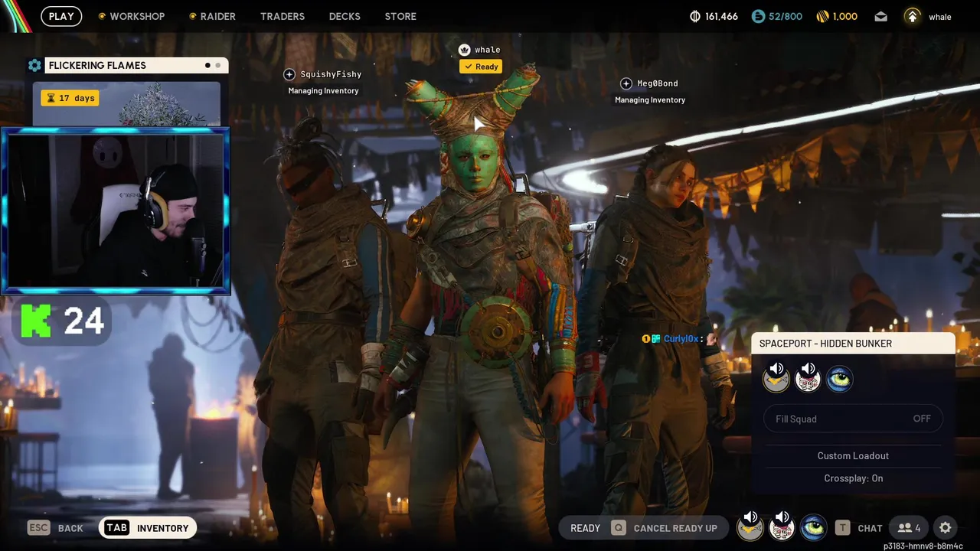Image resolution: width=980 pixels, height=551 pixels.
Task: Select the SquishyFishy player name
Action: click(331, 74)
